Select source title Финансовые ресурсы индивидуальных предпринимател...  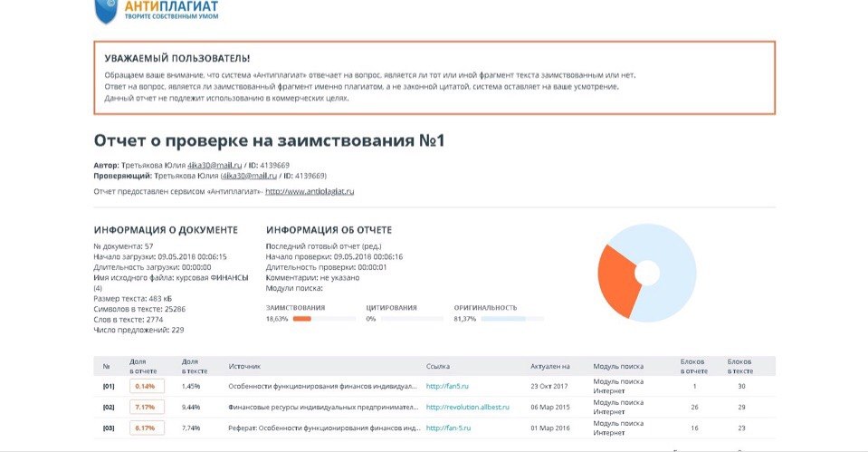click(323, 407)
